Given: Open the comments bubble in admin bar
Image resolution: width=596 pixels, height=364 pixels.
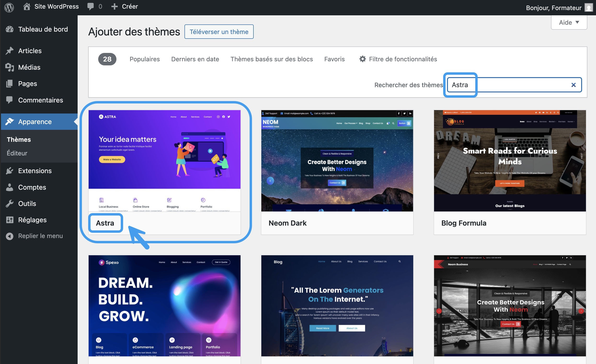Looking at the screenshot, I should [x=91, y=6].
